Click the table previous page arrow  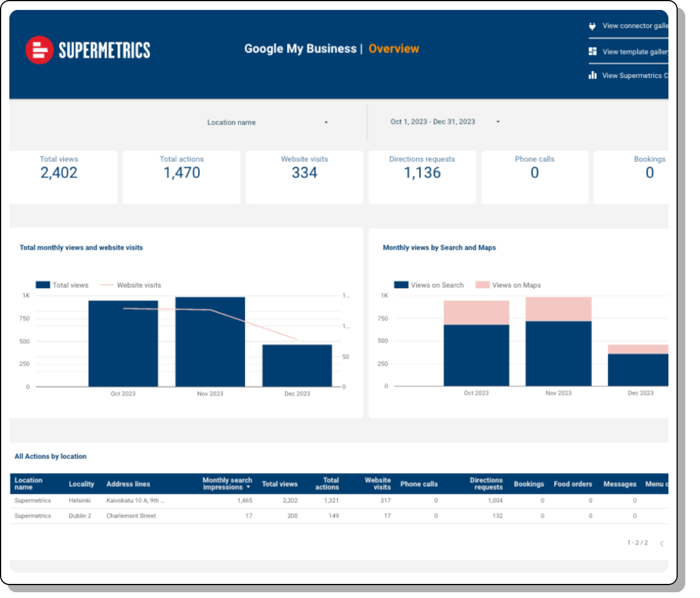pos(661,543)
